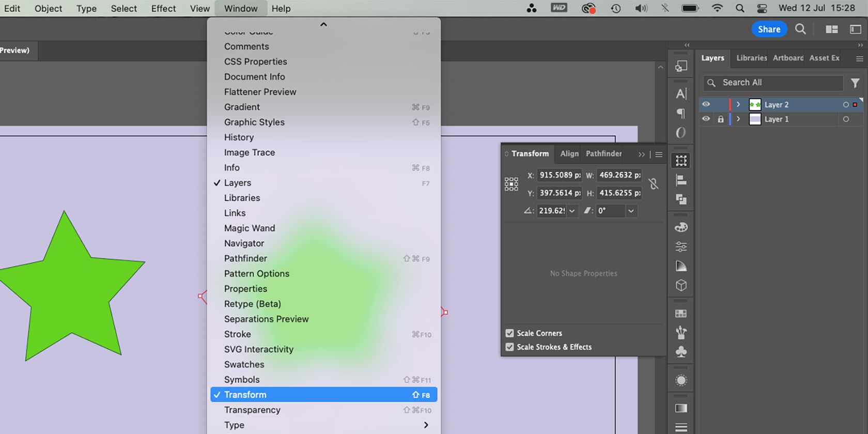
Task: Click the empty lock column for Layer 2
Action: pos(721,104)
